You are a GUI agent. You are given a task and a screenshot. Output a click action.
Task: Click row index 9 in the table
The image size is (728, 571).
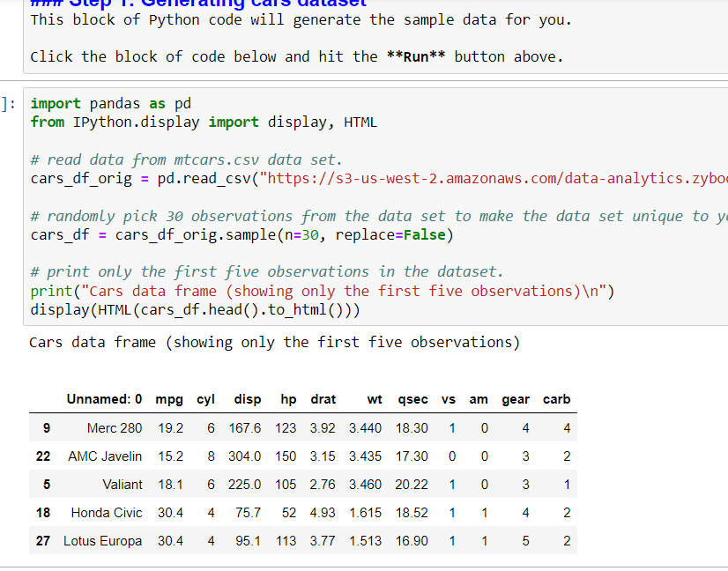47,428
